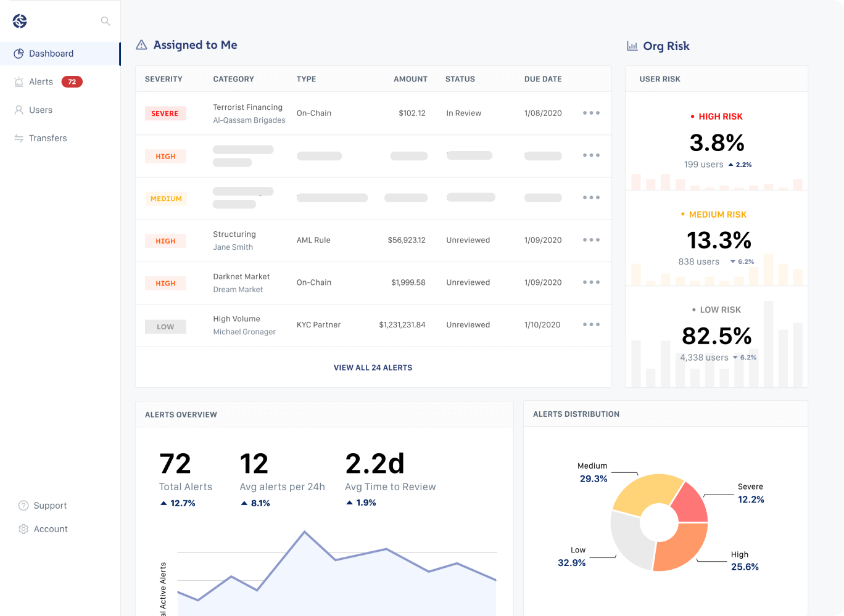Image resolution: width=844 pixels, height=616 pixels.
Task: Open the search by clicking the magnifier icon
Action: coord(105,20)
